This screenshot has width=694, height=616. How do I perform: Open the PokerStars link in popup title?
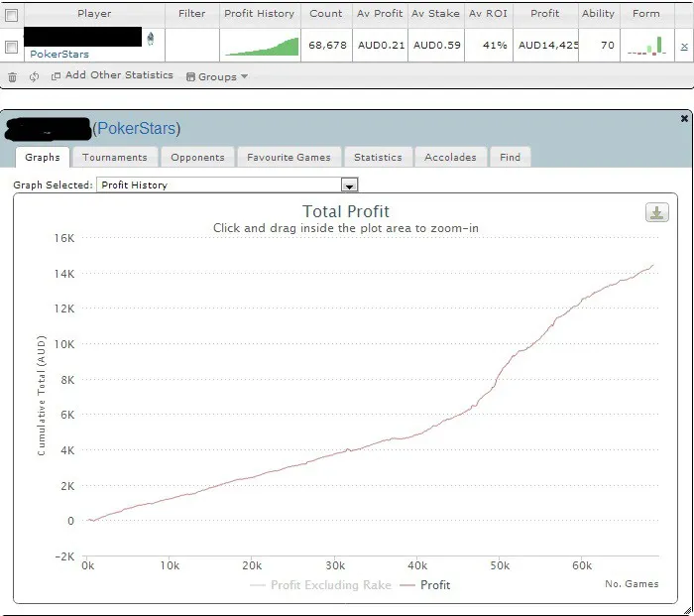click(136, 129)
